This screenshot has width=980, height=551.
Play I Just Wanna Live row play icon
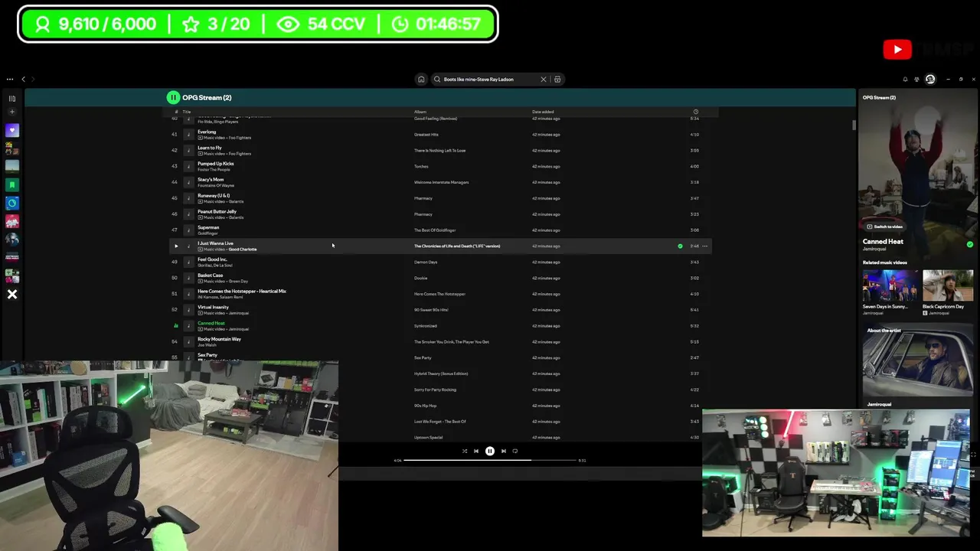[x=175, y=246]
